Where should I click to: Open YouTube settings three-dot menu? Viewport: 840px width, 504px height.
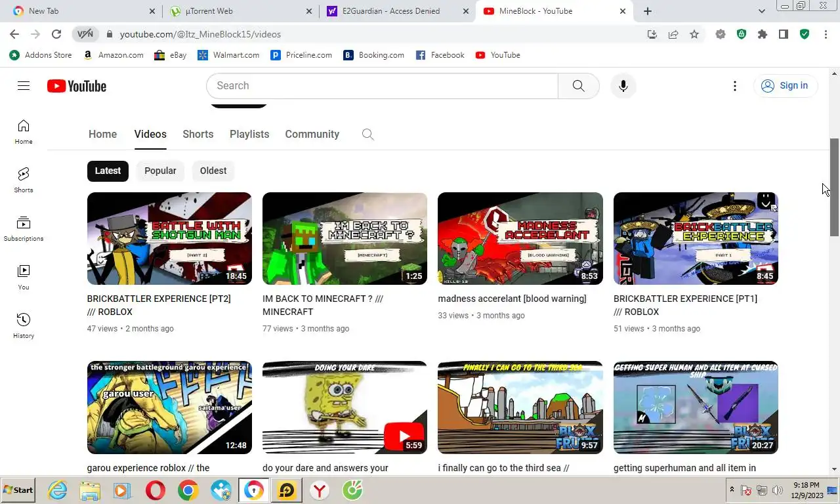coord(735,86)
